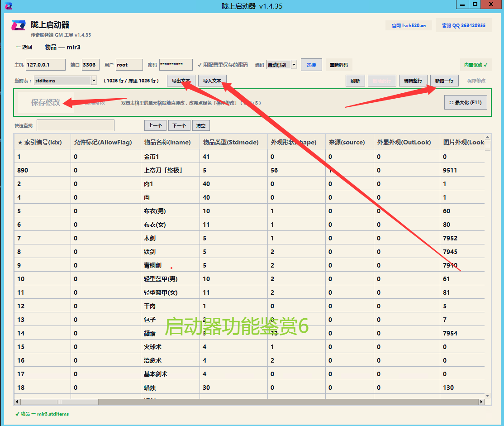Open the 当前表 stditems dropdown

[x=66, y=81]
